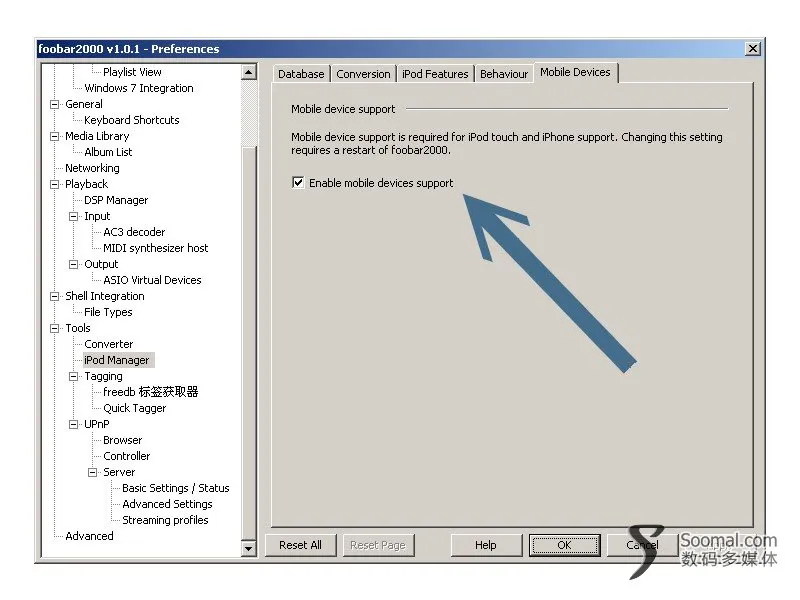Select the Input tree item
Viewport: 800px width, 600px height.
tap(97, 216)
